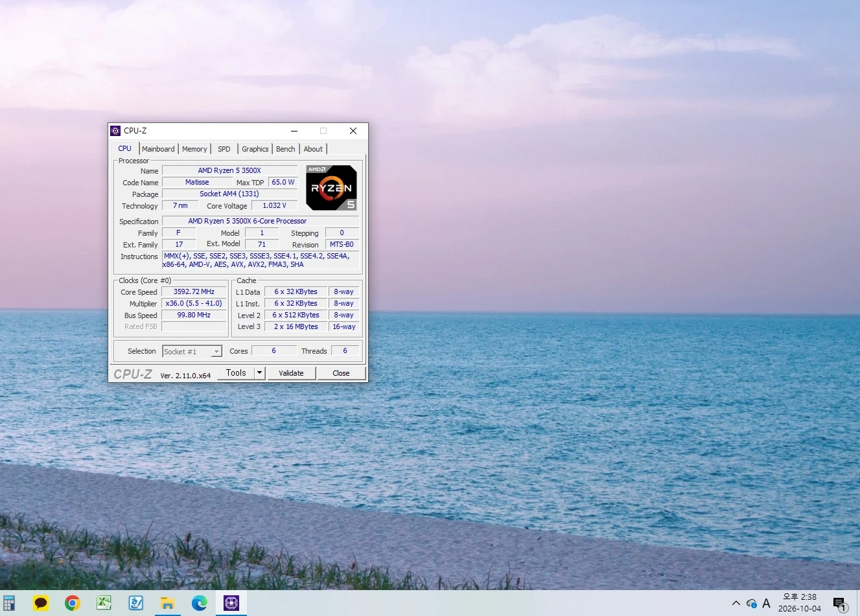Open File Explorer from the taskbar
Image resolution: width=860 pixels, height=616 pixels.
168,603
